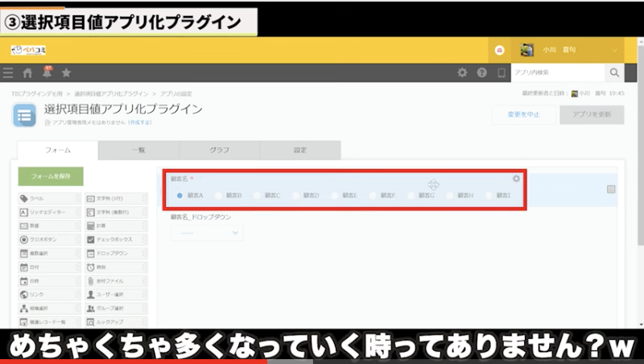This screenshot has height=364, width=644.
Task: Open the home icon in the toolbar
Action: 27,72
